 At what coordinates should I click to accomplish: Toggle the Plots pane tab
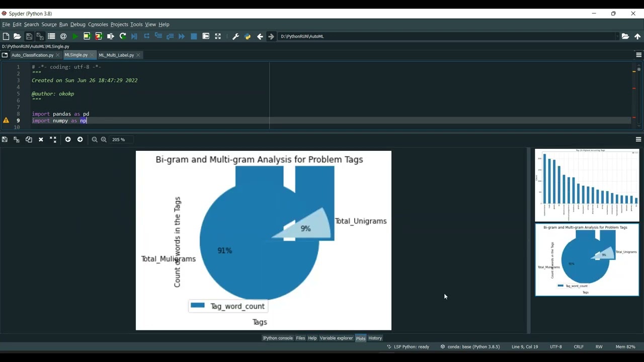361,338
